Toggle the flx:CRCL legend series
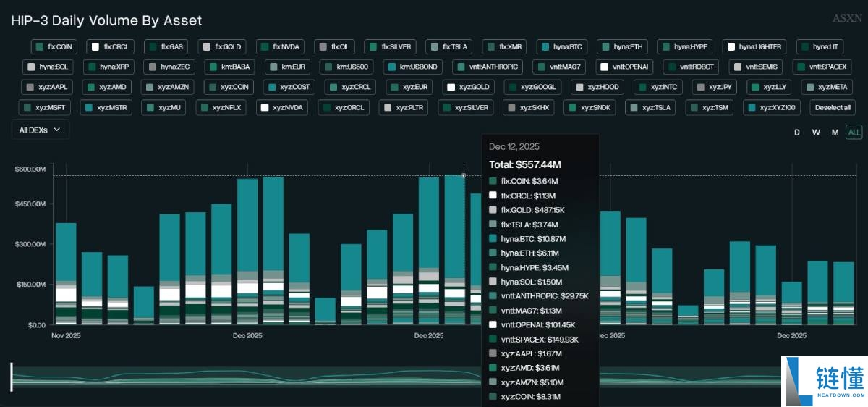 tap(111, 47)
